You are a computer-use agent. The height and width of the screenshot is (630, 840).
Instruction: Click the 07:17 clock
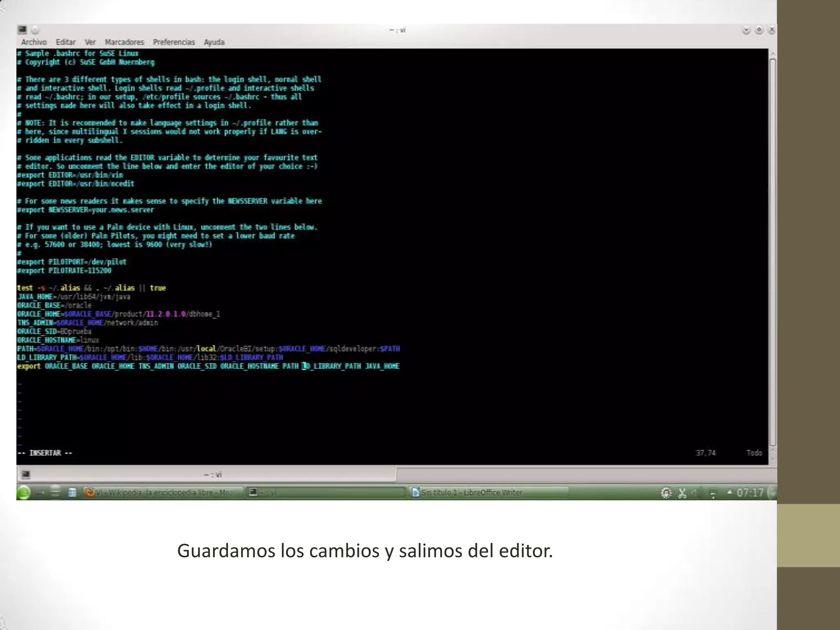(x=750, y=493)
